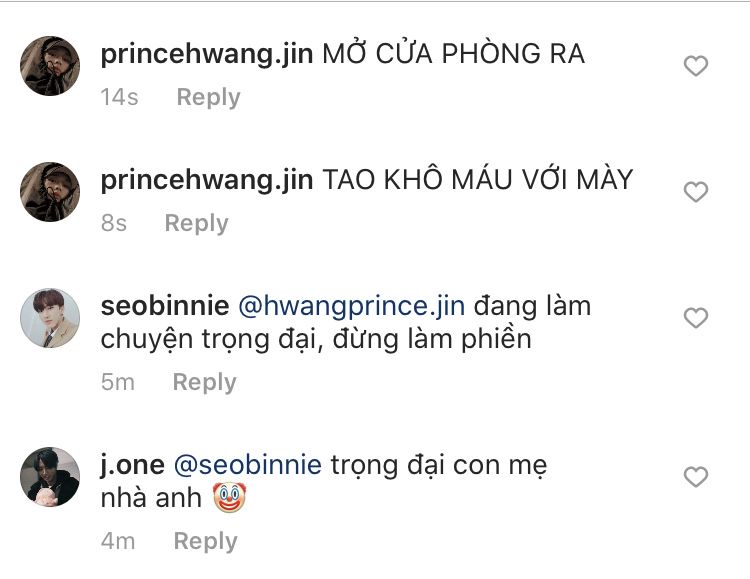Viewport: 750px width, 579px height.
Task: Tap the heart on seobinnie's comment
Action: click(695, 318)
